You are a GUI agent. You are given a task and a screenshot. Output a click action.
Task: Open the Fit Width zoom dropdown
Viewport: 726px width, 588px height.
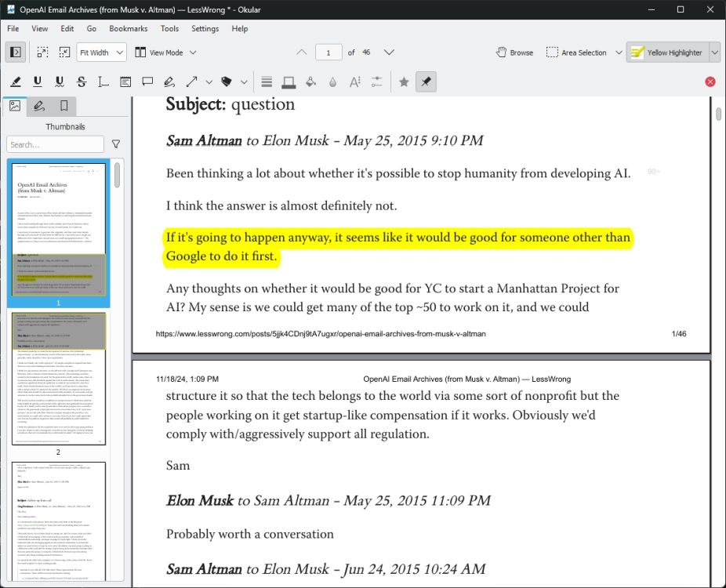100,52
